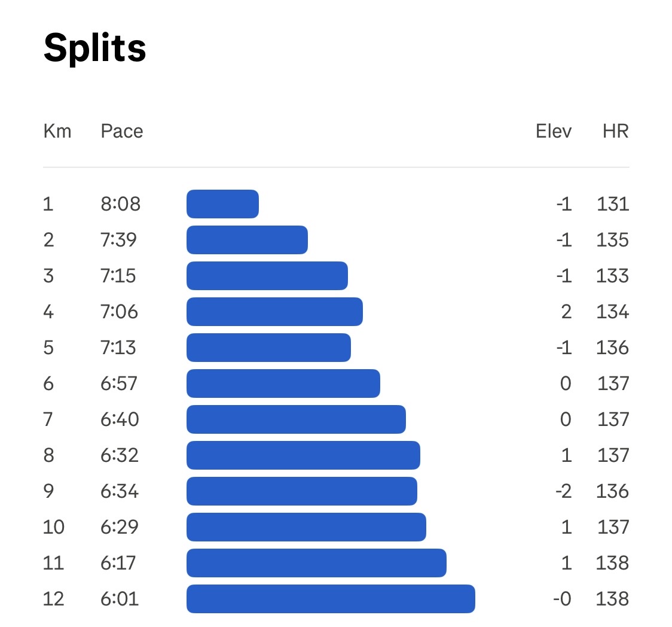Click the Elev column header
Image resolution: width=672 pixels, height=627 pixels.
(x=553, y=131)
